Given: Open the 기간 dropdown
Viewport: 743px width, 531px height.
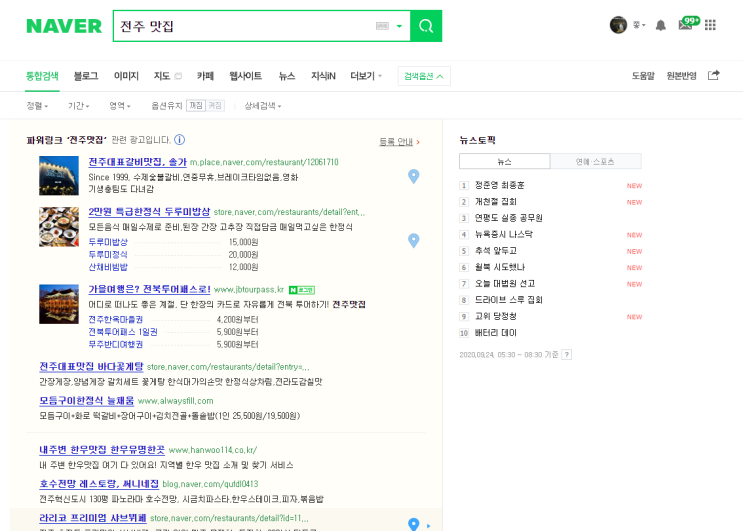Looking at the screenshot, I should click(x=78, y=106).
